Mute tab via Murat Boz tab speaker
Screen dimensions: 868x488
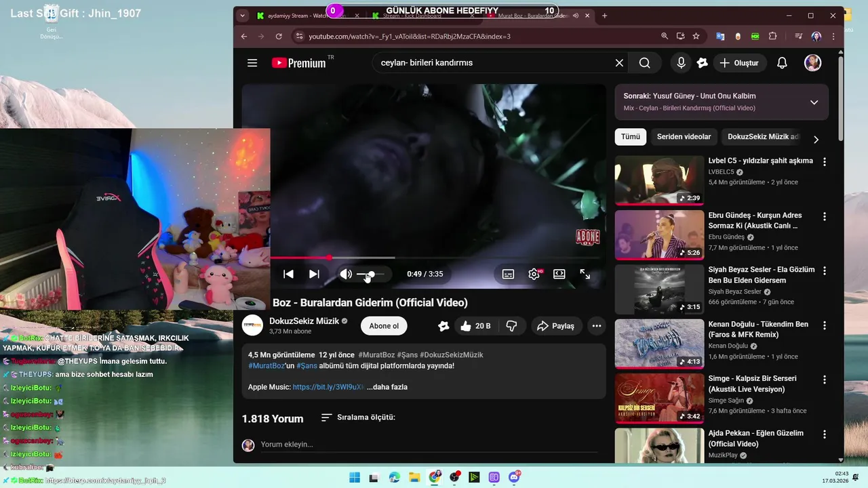point(576,16)
